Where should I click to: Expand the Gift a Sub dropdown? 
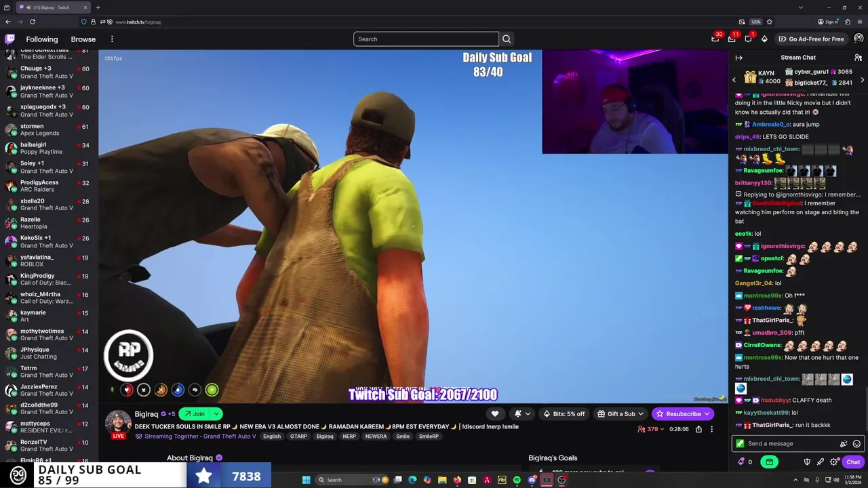tap(640, 413)
